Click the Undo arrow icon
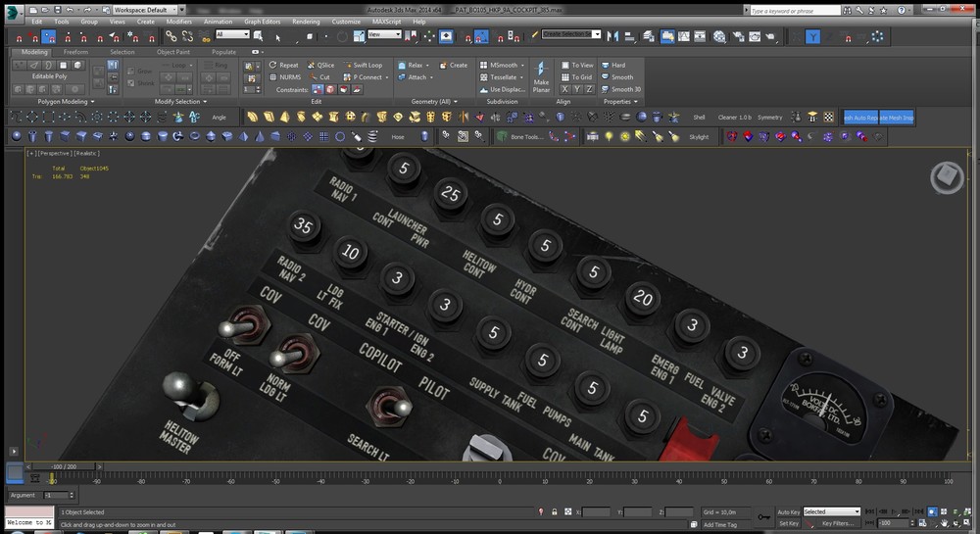Screen dimensions: 980x534 [x=70, y=10]
